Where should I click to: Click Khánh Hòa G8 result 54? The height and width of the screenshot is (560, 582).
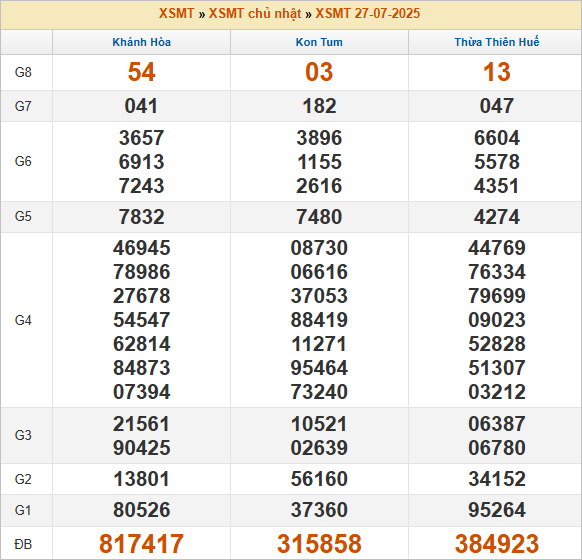pyautogui.click(x=141, y=72)
